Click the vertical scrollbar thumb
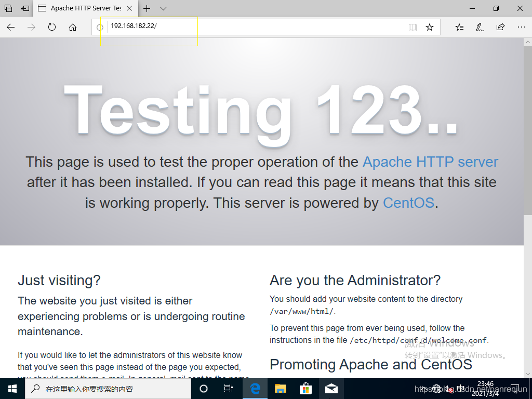Screen dimensions: 532x399 point(528,130)
